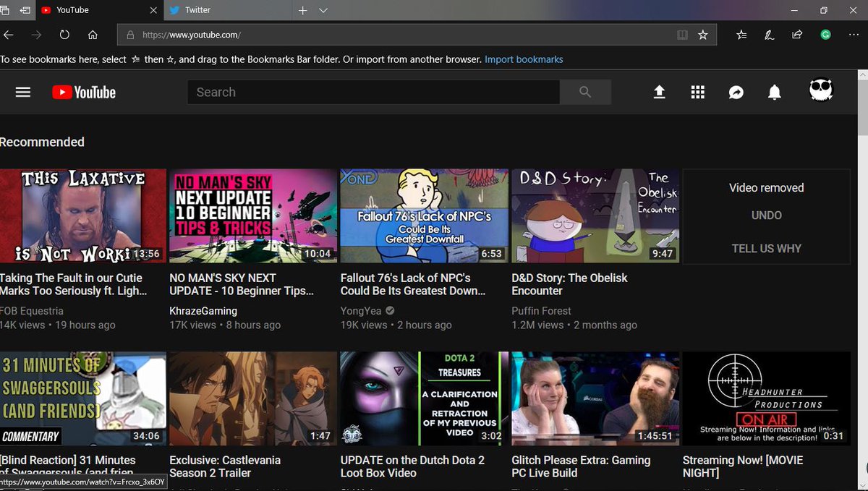Open the Castlevania trailer thumbnail
Image resolution: width=868 pixels, height=491 pixels.
[253, 398]
